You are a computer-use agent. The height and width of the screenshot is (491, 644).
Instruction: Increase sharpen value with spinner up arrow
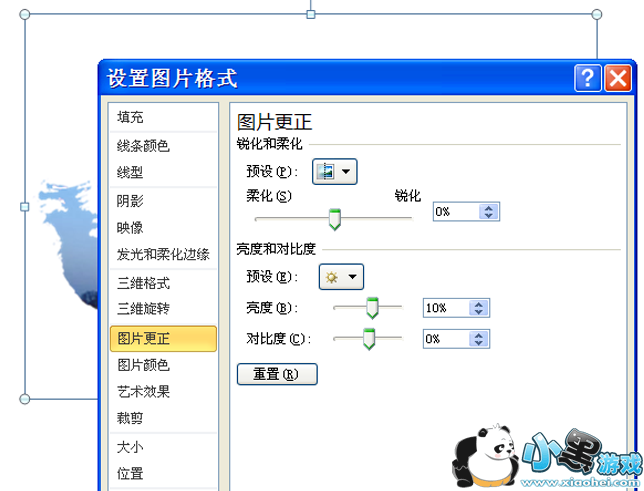pos(489,208)
